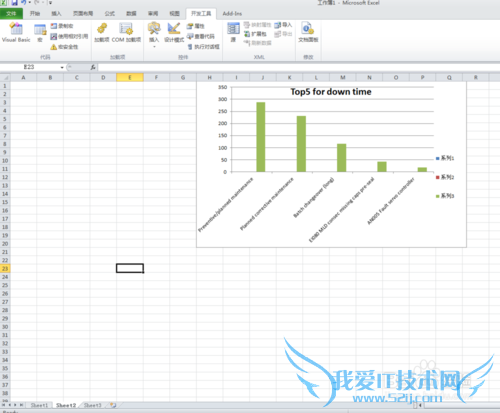Select column E header
This screenshot has width=500, height=413.
click(130, 78)
